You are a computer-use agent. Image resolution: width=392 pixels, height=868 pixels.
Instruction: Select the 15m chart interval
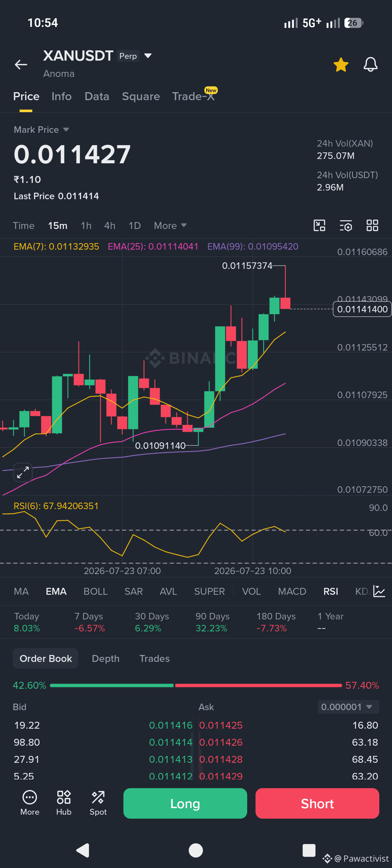58,226
